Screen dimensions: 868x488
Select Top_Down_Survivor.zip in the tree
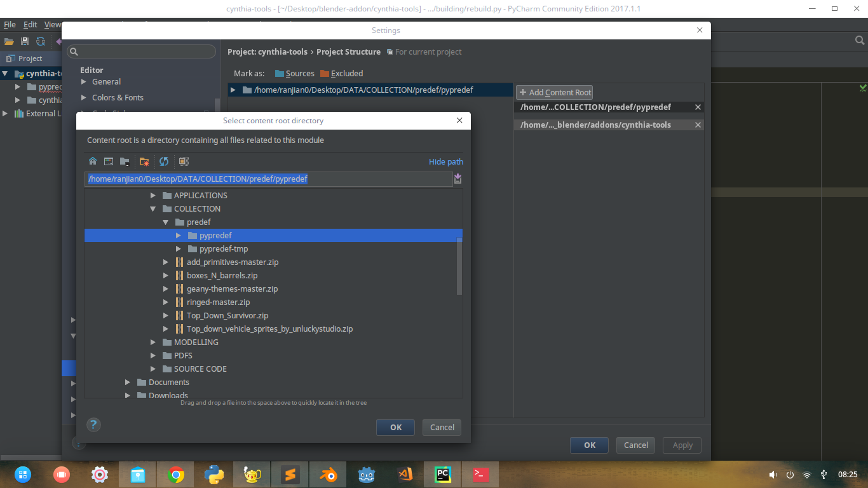click(x=227, y=316)
